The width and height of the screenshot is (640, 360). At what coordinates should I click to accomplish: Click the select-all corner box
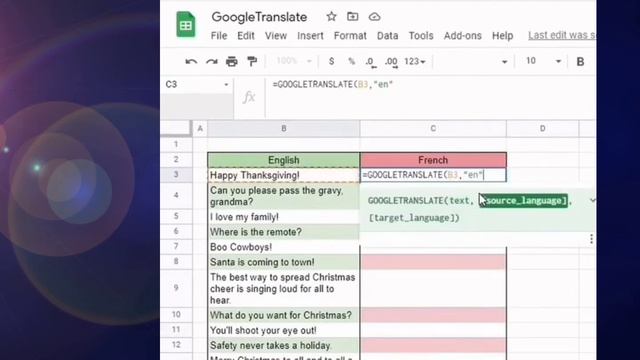click(x=176, y=129)
